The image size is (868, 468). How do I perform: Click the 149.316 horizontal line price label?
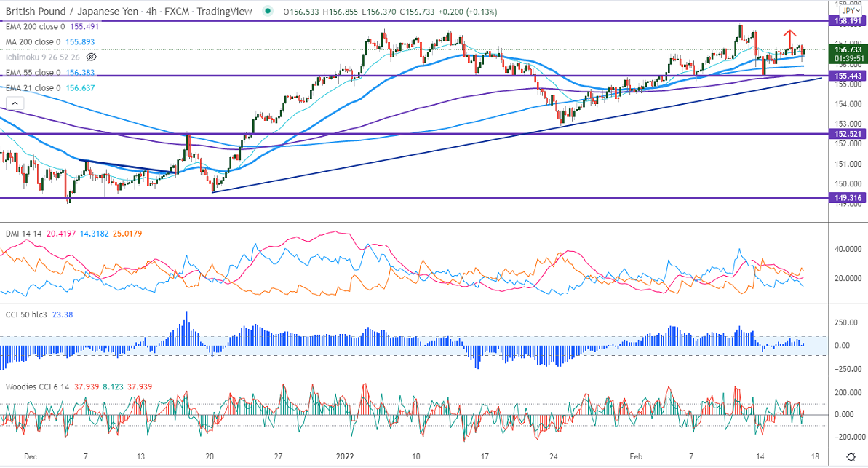(x=848, y=197)
